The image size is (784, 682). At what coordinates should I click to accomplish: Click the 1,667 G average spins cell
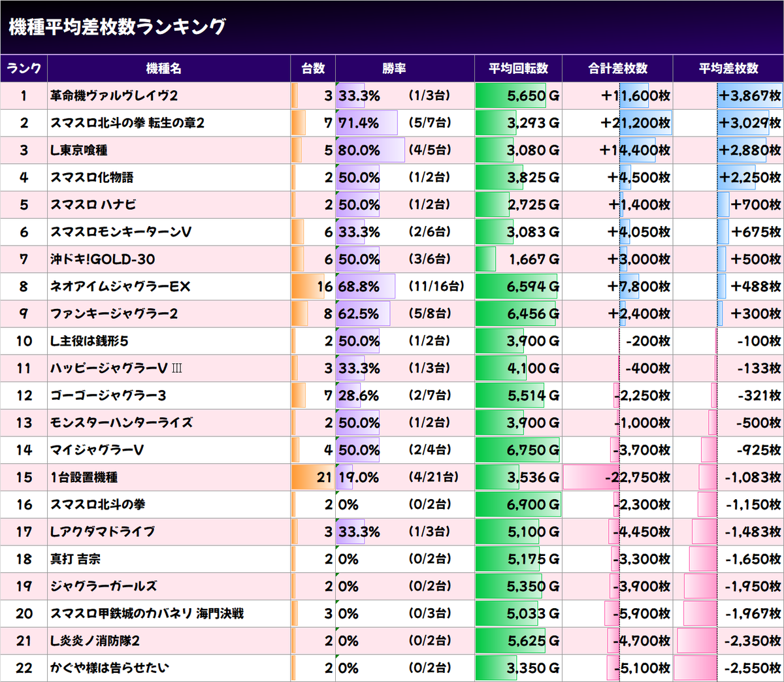pyautogui.click(x=518, y=259)
